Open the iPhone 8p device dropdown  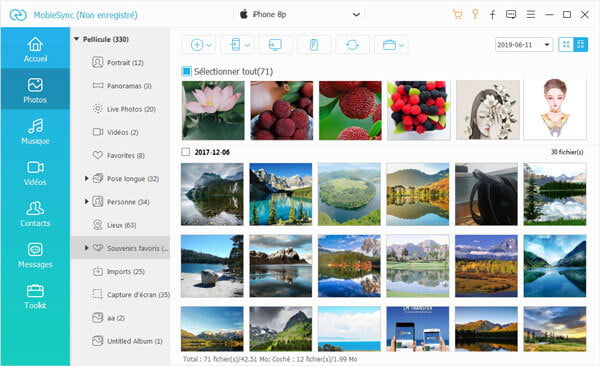coord(299,15)
